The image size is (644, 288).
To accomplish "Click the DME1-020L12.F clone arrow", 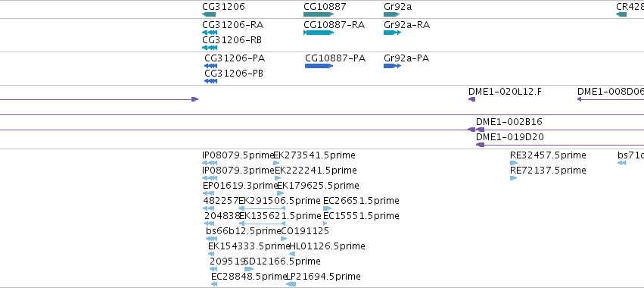I will pyautogui.click(x=472, y=99).
